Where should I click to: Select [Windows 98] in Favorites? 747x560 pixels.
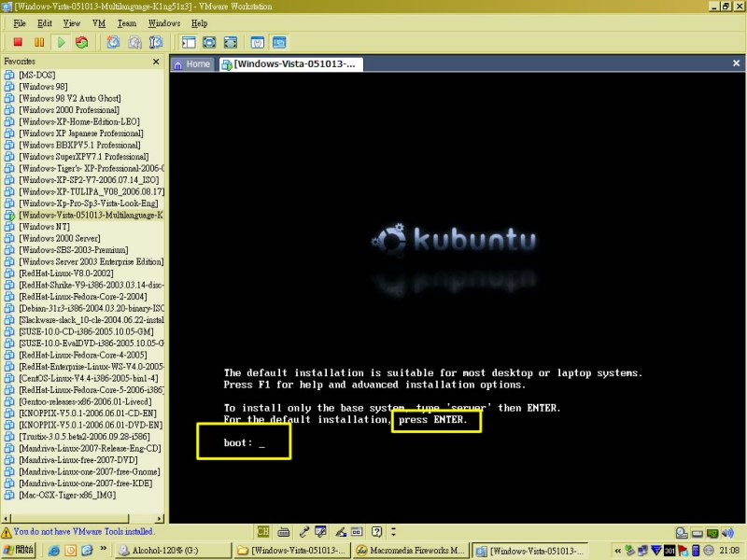pos(43,86)
